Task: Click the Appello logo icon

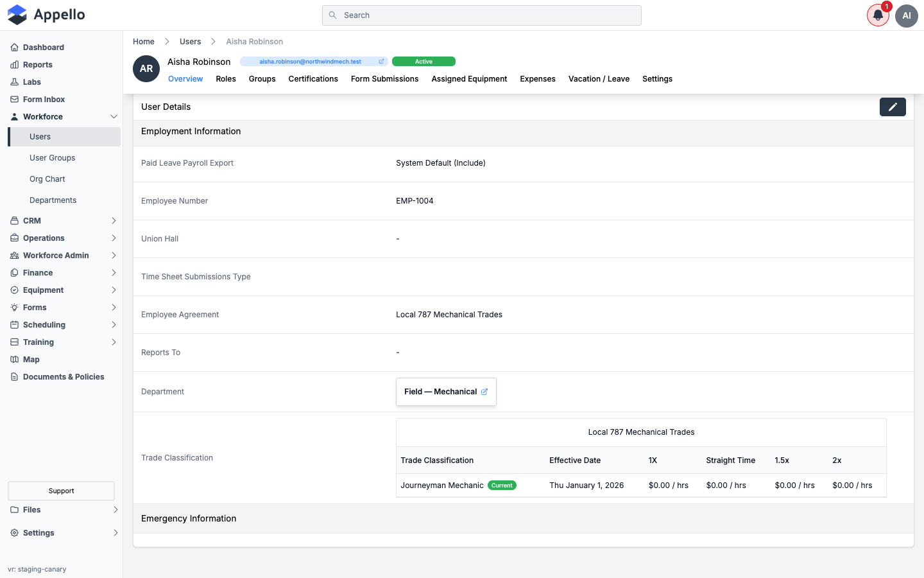Action: (x=17, y=15)
